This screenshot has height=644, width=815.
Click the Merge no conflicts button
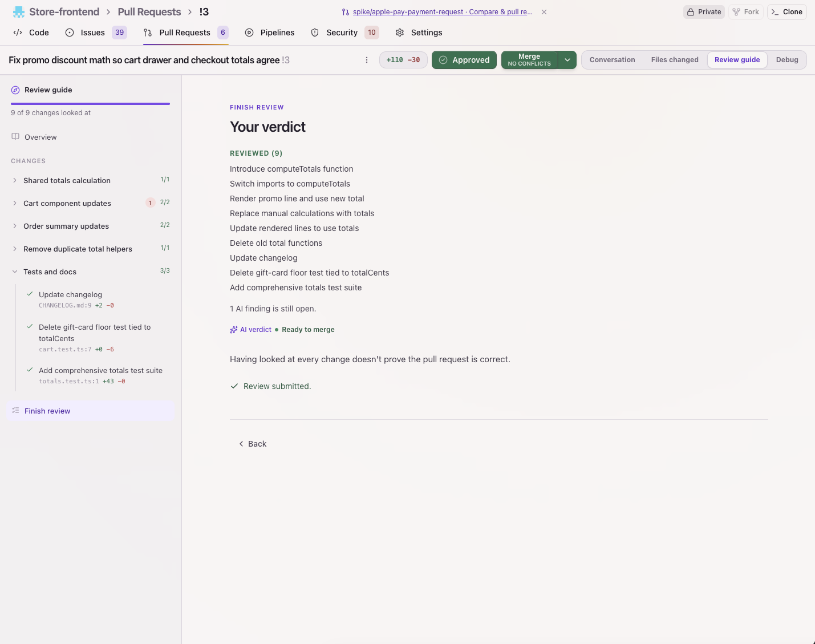[x=529, y=60]
